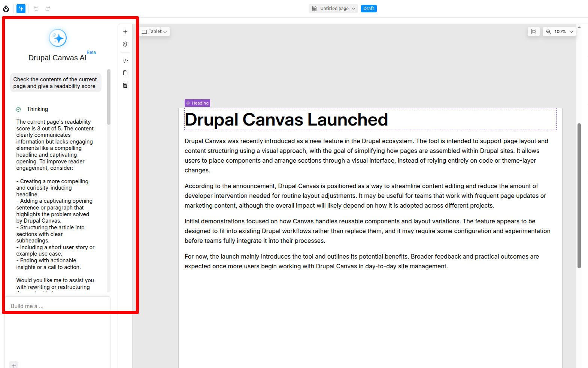Open the Untitled page dropdown
The height and width of the screenshot is (368, 588).
(x=333, y=9)
